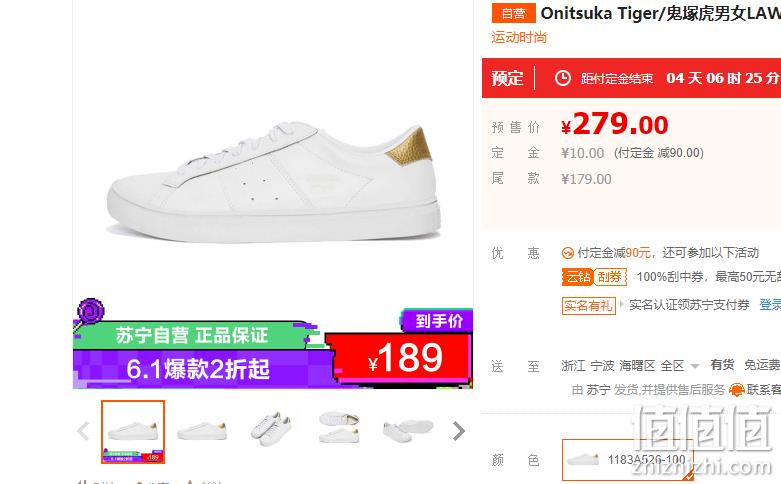
Task: Click the 联系客服 customer service icon
Action: [x=737, y=390]
